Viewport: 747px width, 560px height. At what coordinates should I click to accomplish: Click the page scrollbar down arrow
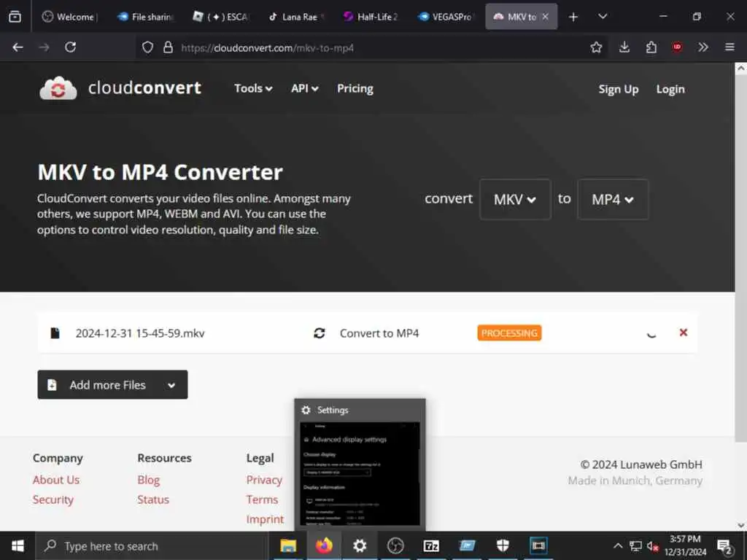click(x=741, y=525)
